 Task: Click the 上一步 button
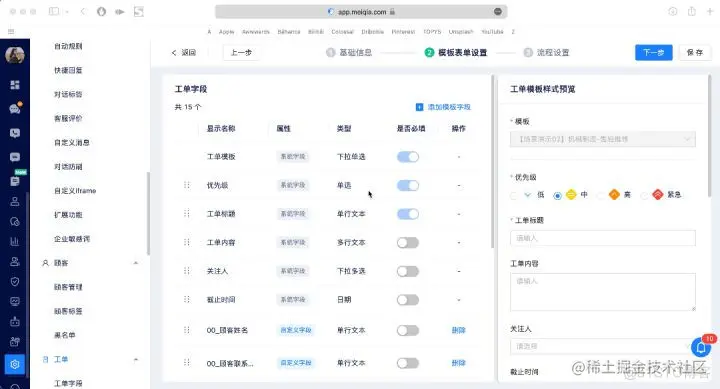click(241, 52)
